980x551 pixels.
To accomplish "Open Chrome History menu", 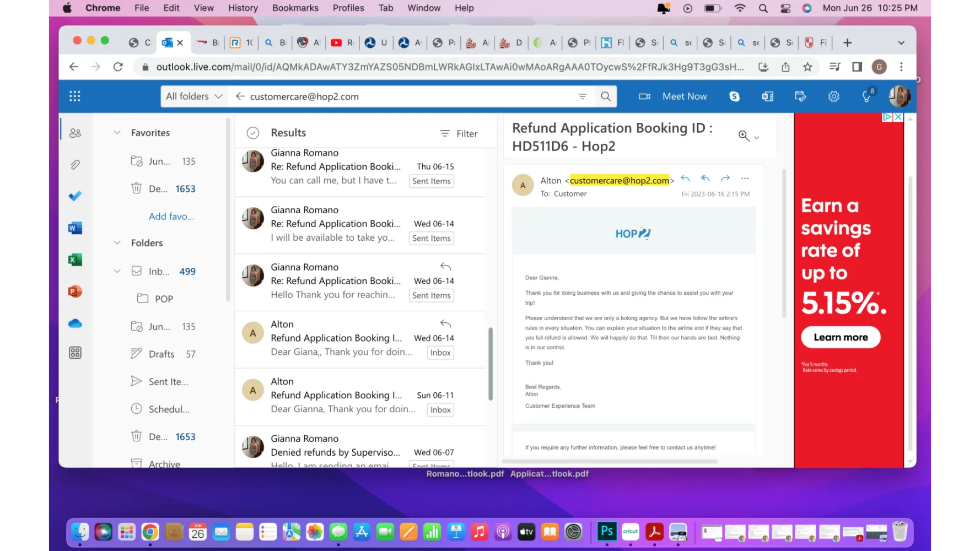I will point(243,8).
